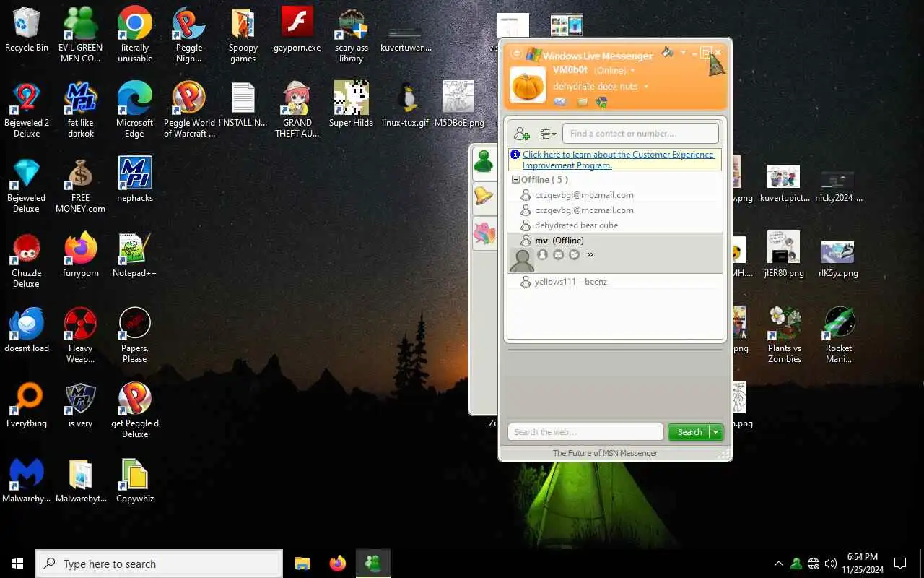Image resolution: width=924 pixels, height=578 pixels.
Task: Focus the Search the web field
Action: click(x=585, y=432)
